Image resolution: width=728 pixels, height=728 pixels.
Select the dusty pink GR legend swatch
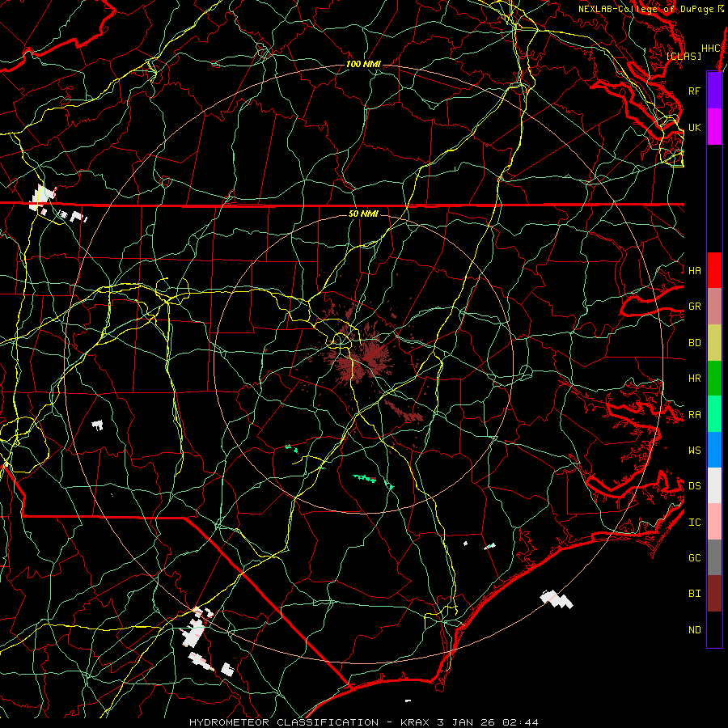(714, 307)
